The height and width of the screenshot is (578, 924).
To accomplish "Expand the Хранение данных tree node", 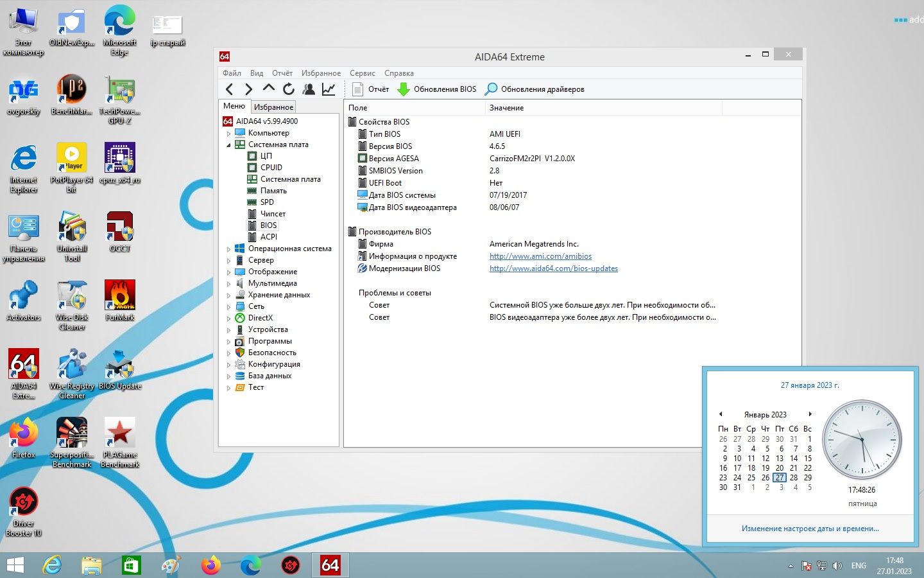I will coord(228,295).
